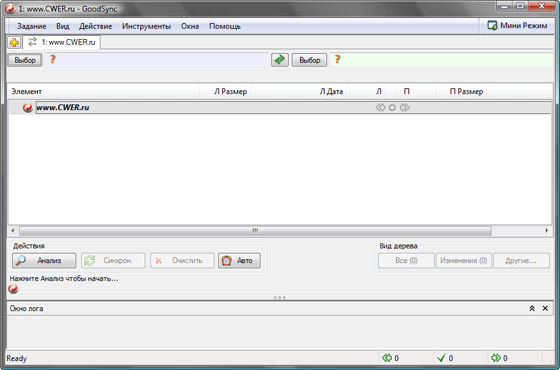Image resolution: width=560 pixels, height=370 pixels.
Task: Click the Другие... tree view button
Action: coord(521,260)
